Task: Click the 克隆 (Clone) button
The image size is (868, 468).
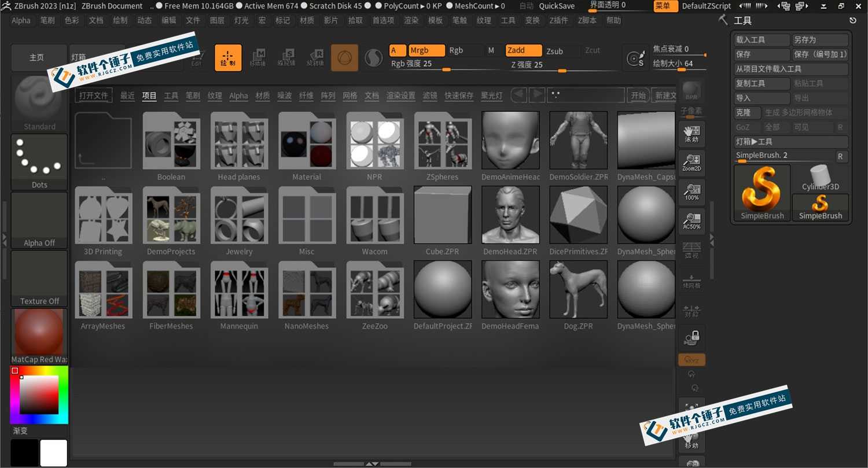Action: coord(748,113)
